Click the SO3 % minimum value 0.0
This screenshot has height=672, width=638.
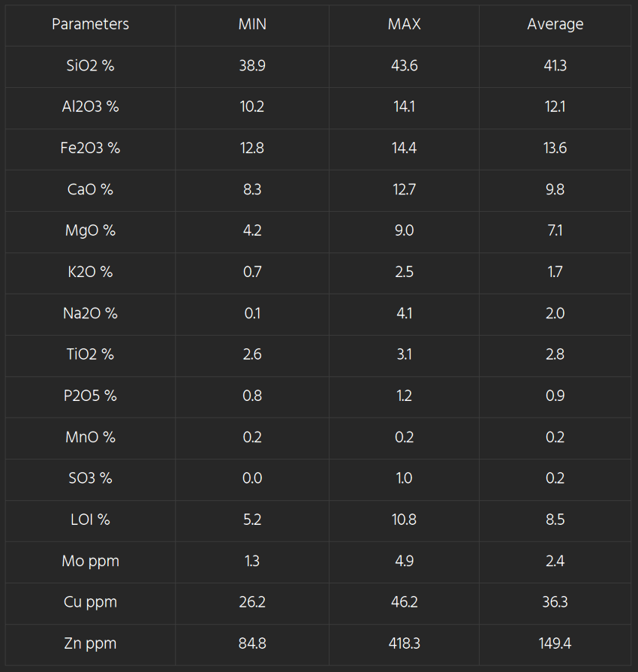252,478
